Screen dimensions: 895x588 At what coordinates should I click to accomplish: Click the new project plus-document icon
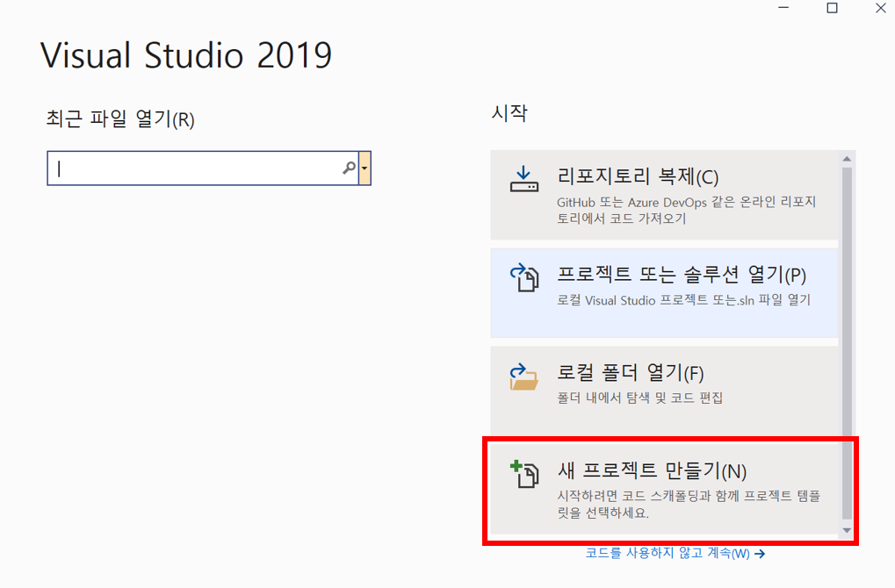[524, 474]
